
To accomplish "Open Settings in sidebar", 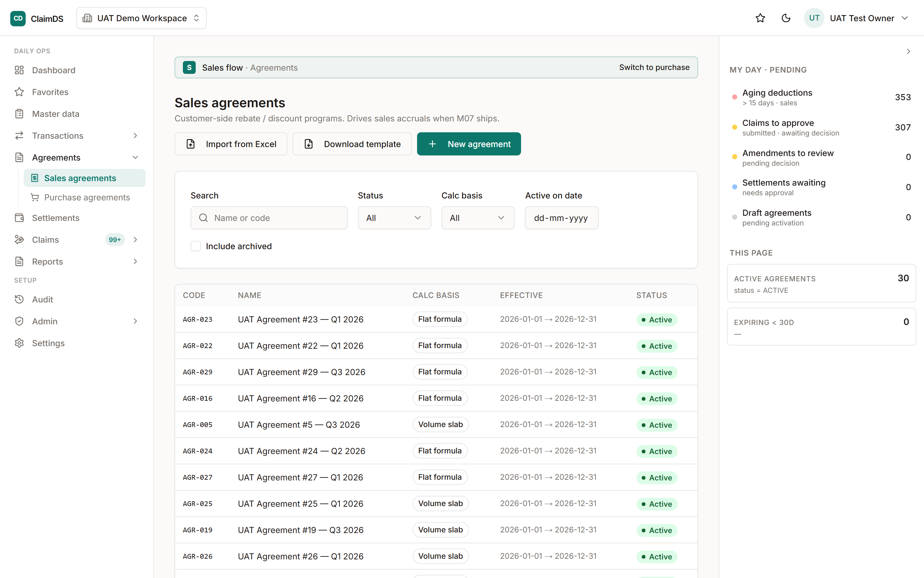I will 76,343.
